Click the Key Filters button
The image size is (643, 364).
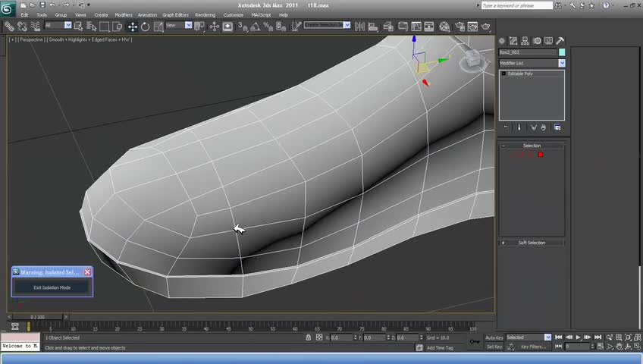click(533, 347)
